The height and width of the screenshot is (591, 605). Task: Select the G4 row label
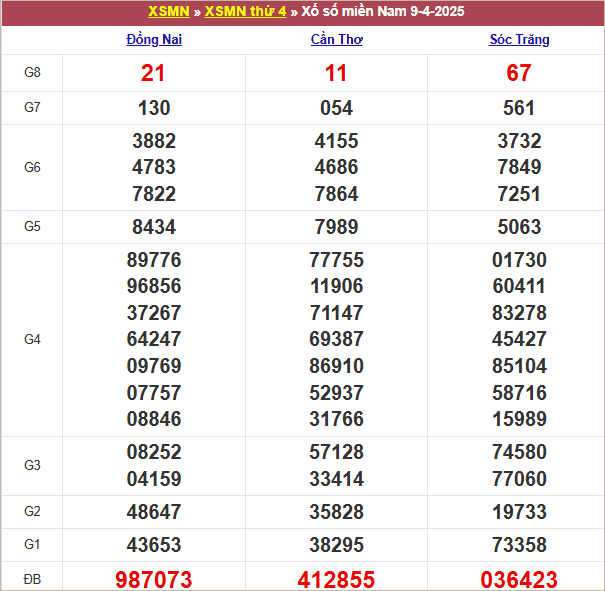coord(32,339)
